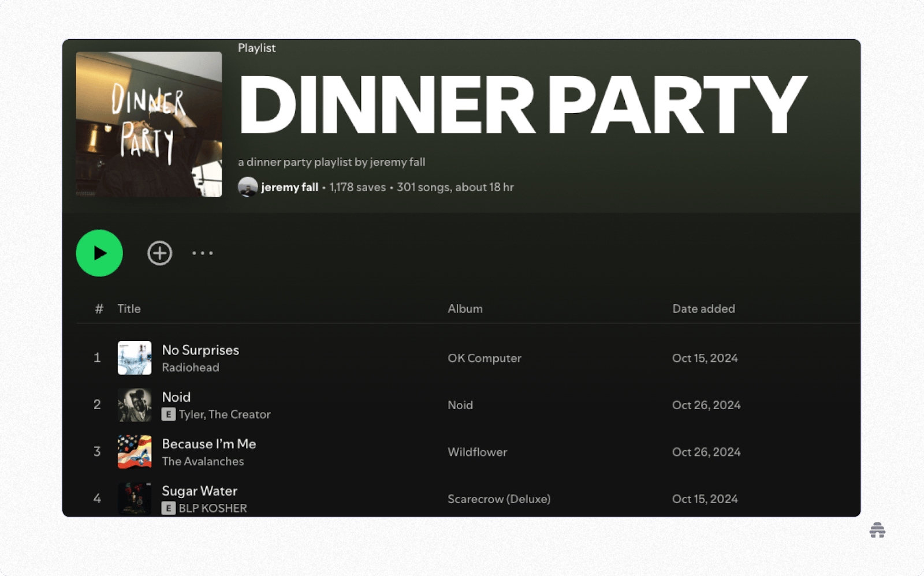The width and height of the screenshot is (924, 576).
Task: Go to the artist Radiohead
Action: coord(191,368)
